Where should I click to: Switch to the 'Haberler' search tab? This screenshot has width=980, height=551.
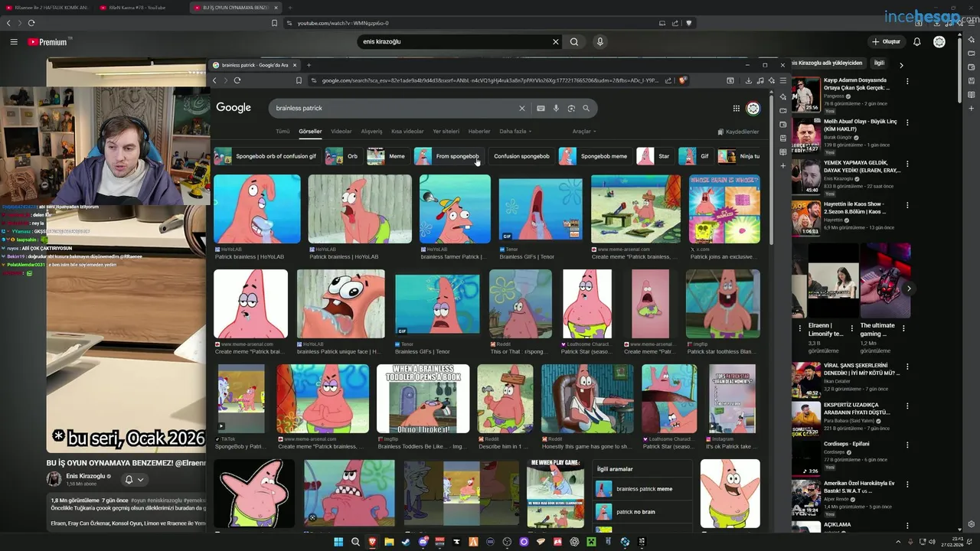(479, 132)
